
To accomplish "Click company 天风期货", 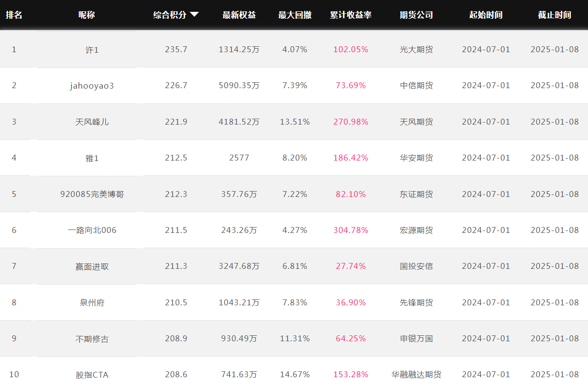I will pos(416,122).
